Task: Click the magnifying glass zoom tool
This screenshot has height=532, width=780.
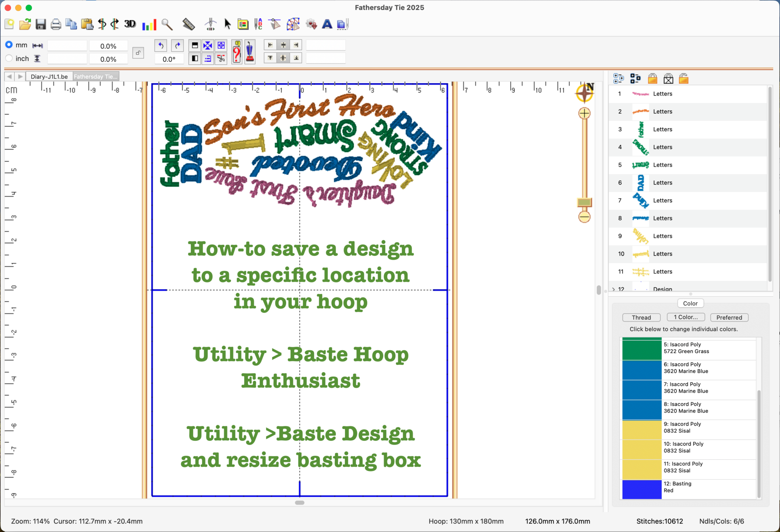Action: tap(167, 24)
